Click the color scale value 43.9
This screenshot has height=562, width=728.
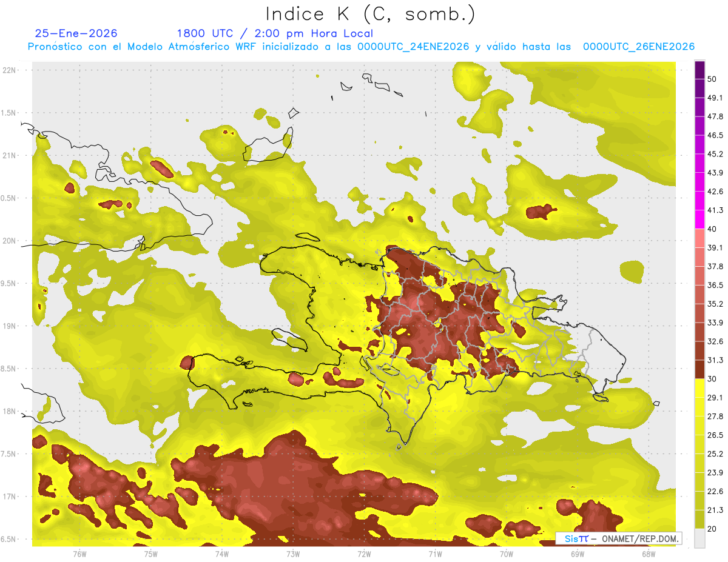point(715,173)
